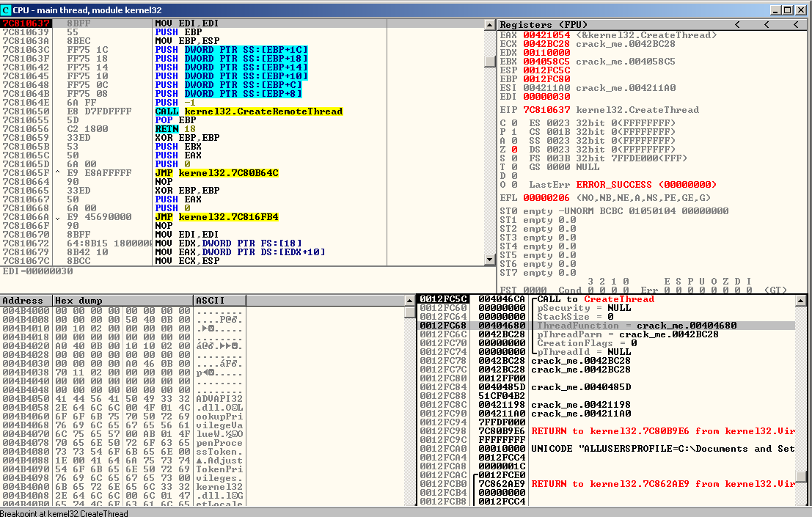The height and width of the screenshot is (517, 812).
Task: Maximize the CPU main thread window
Action: tap(789, 10)
